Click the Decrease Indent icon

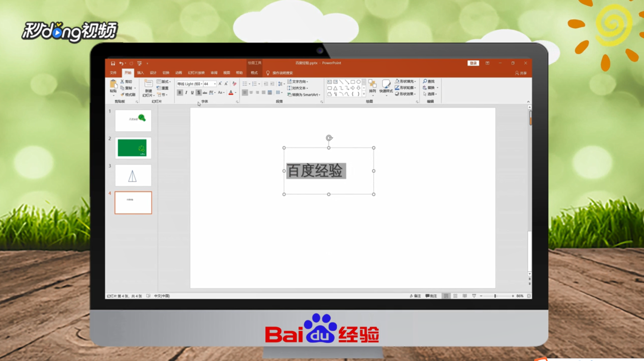(266, 84)
